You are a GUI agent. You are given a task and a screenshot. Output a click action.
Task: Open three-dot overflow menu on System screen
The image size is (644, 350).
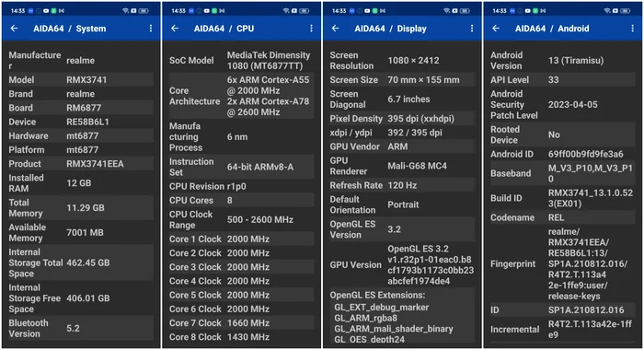(x=151, y=29)
